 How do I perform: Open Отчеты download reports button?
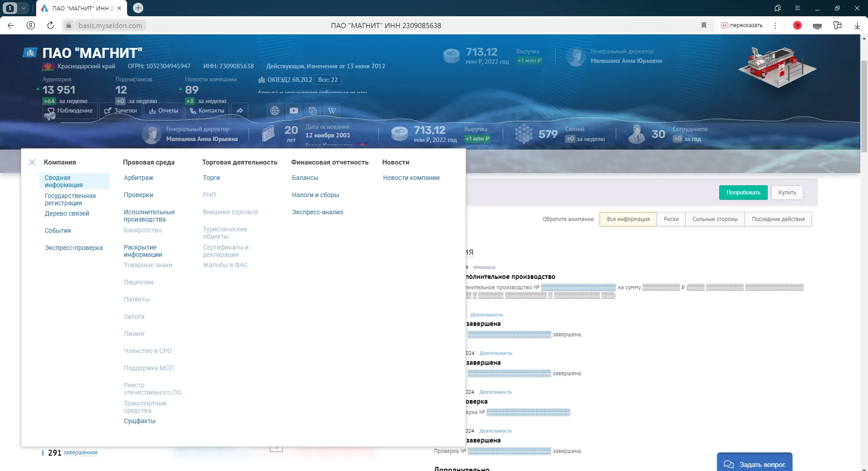pyautogui.click(x=164, y=111)
